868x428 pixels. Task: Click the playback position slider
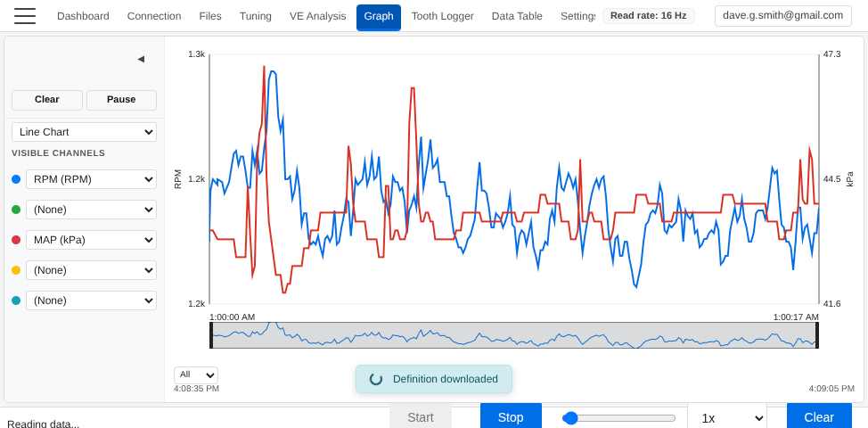(x=618, y=417)
